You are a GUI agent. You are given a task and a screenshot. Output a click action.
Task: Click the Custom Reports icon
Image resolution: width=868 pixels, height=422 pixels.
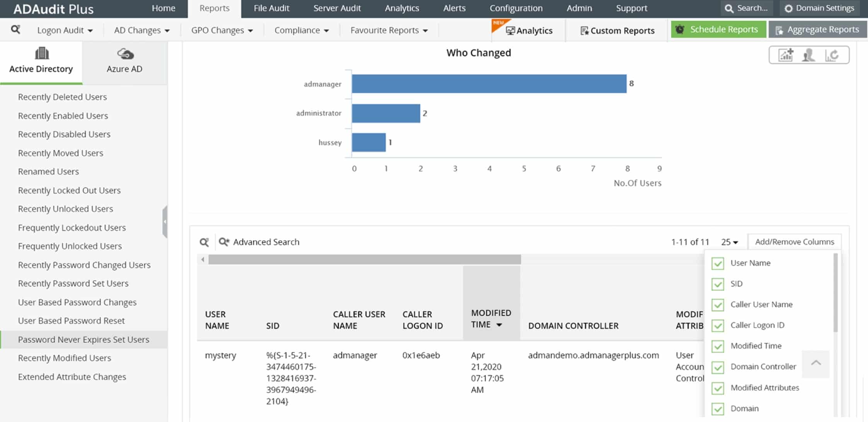[584, 31]
